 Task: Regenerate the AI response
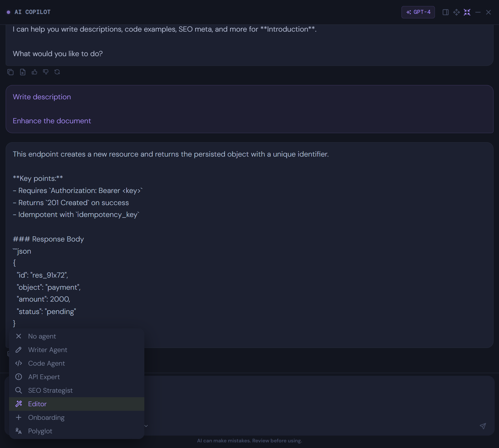pos(57,72)
